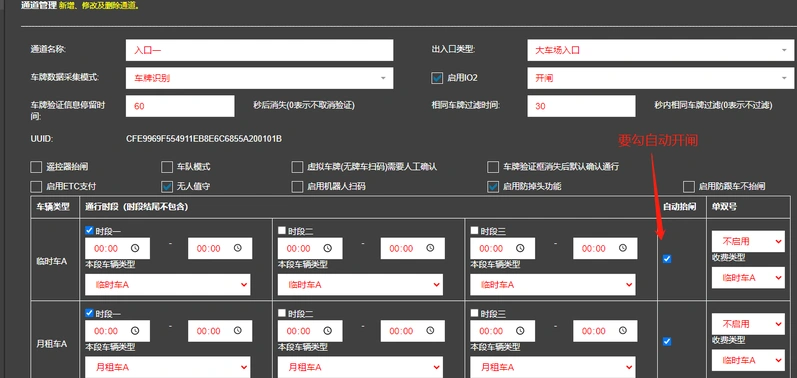The width and height of the screenshot is (797, 378).
Task: Click clock icon of 临时车A 时段一 end time
Action: click(238, 248)
